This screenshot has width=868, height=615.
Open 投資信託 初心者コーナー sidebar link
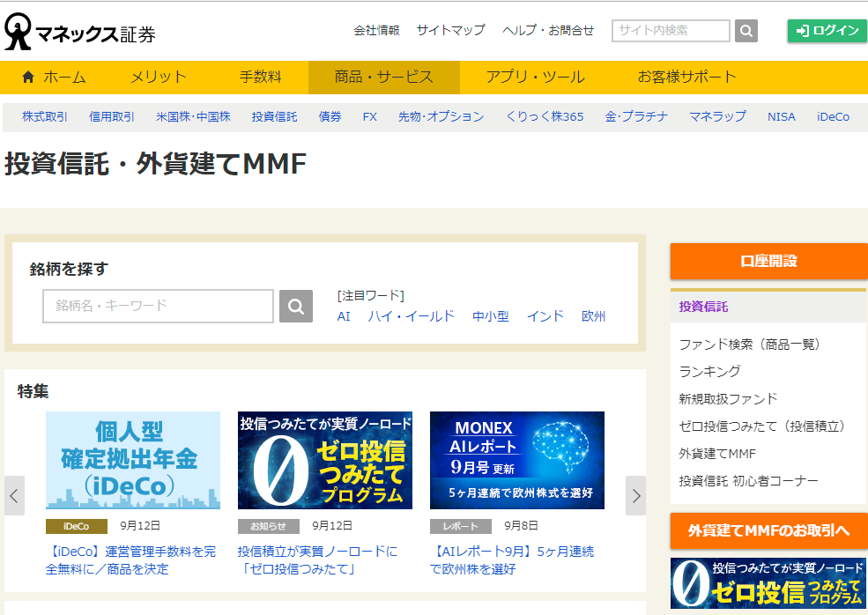tap(748, 481)
